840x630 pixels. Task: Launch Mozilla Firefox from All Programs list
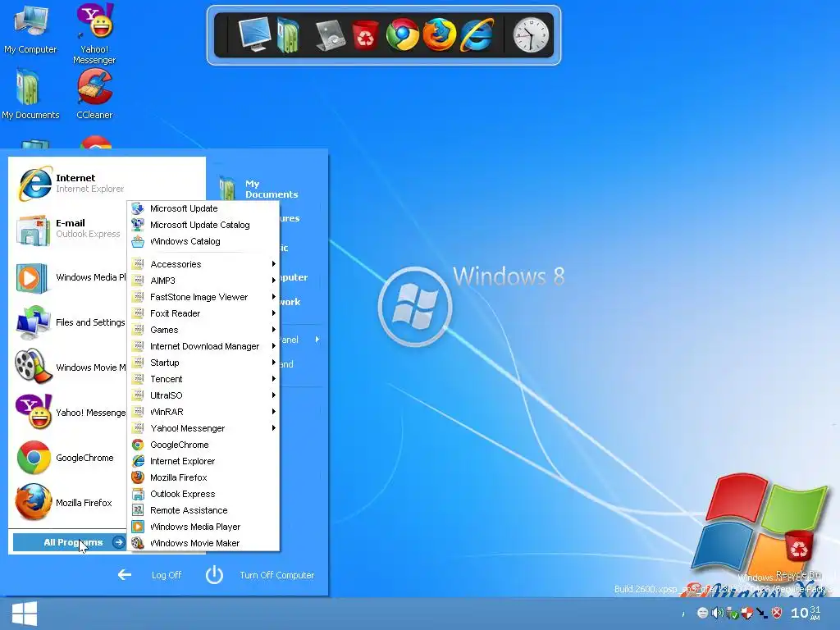pyautogui.click(x=203, y=477)
